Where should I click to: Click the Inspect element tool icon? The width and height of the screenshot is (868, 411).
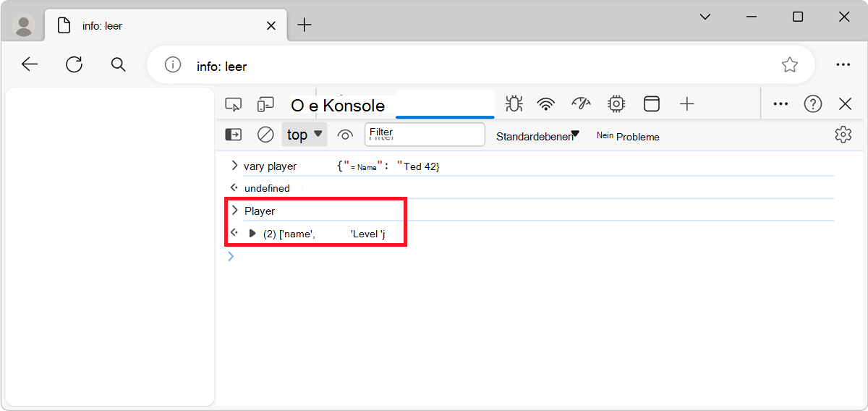tap(233, 104)
